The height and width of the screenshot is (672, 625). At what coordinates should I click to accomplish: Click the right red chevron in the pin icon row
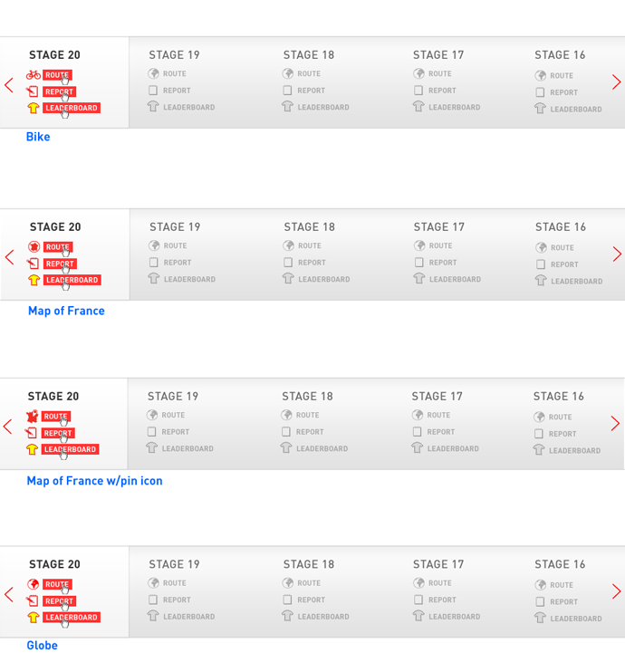[615, 424]
